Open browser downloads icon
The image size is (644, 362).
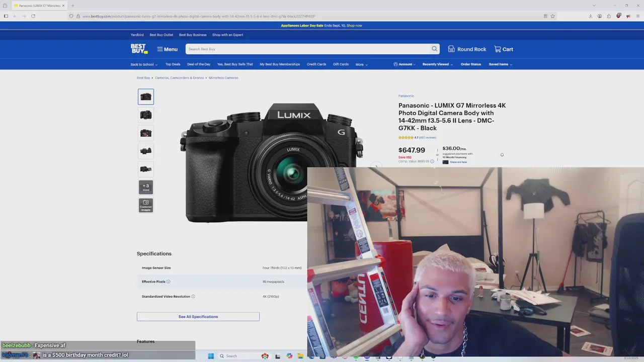(x=590, y=16)
